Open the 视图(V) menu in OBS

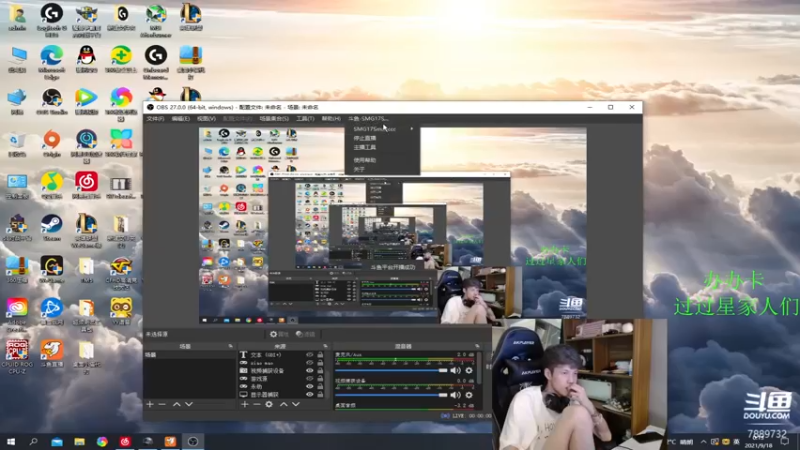pyautogui.click(x=206, y=118)
